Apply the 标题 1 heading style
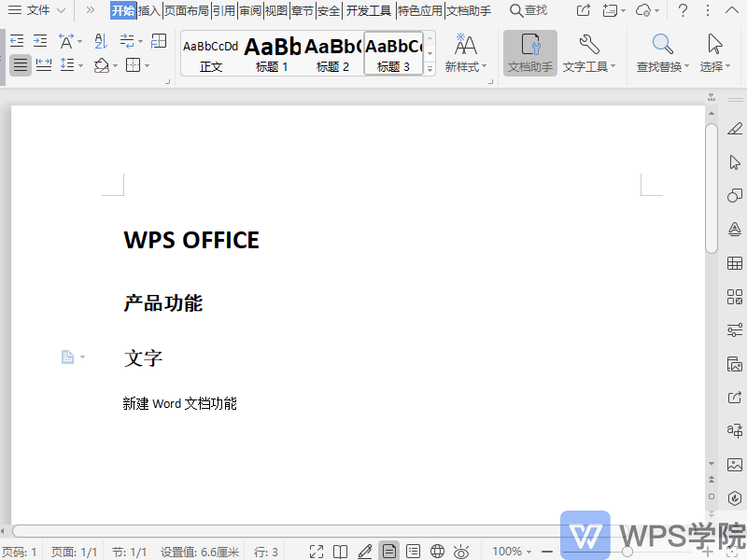 tap(272, 55)
